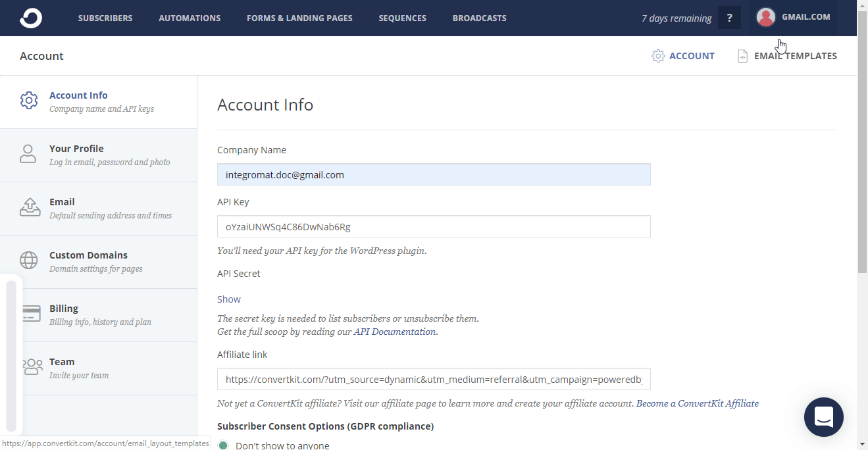Click the page vertical scrollbar

[862, 141]
